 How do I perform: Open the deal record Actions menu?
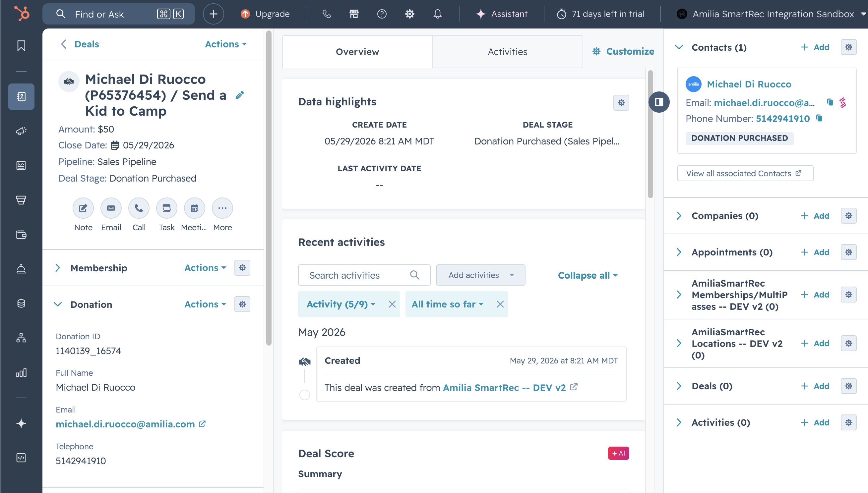coord(226,44)
